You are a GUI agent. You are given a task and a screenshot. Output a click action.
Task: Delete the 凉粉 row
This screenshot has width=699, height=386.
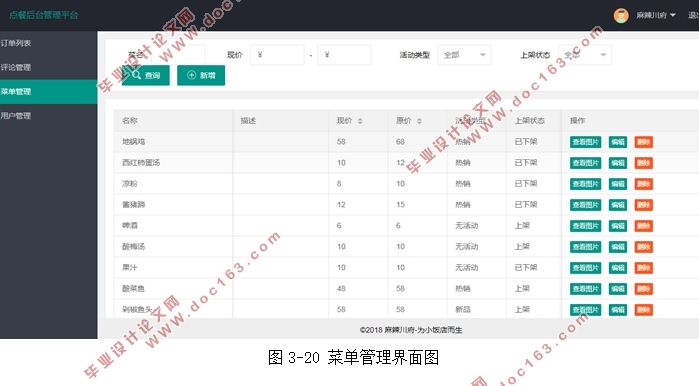(x=644, y=184)
